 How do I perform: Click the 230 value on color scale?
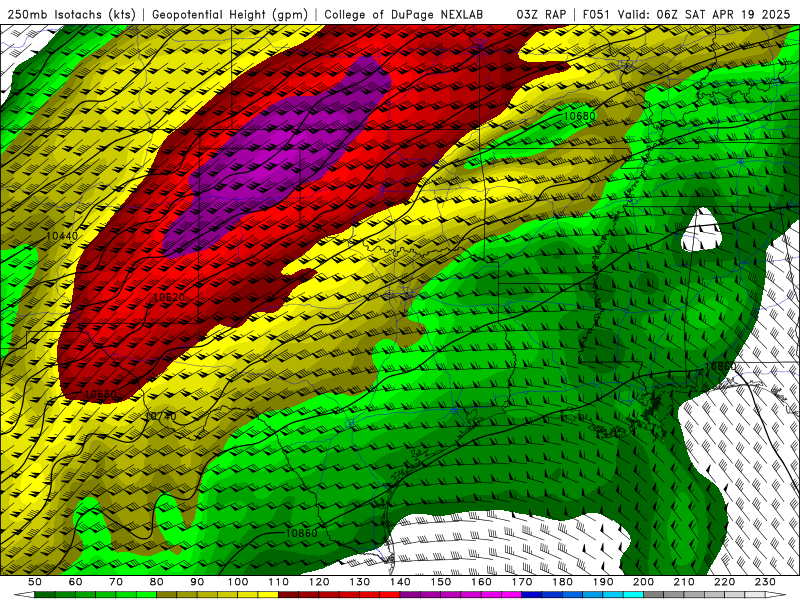pyautogui.click(x=765, y=582)
